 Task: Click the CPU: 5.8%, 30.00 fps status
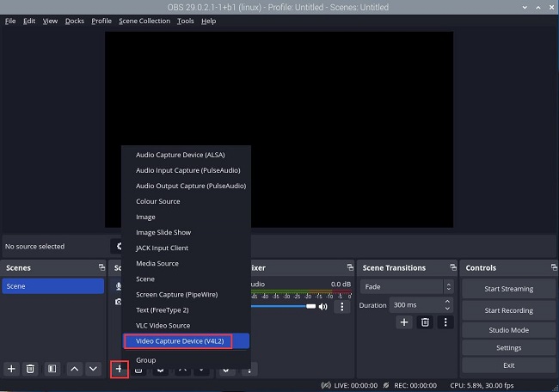pyautogui.click(x=482, y=385)
